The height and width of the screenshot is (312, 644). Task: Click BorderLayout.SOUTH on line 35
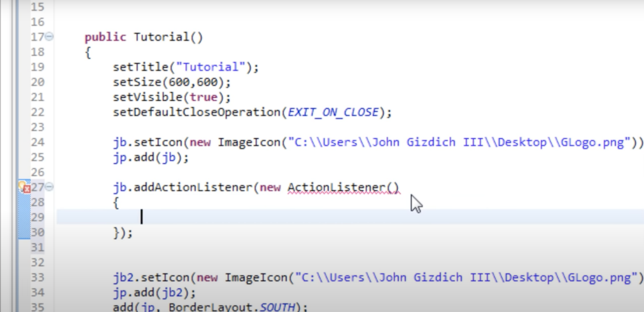pyautogui.click(x=232, y=307)
